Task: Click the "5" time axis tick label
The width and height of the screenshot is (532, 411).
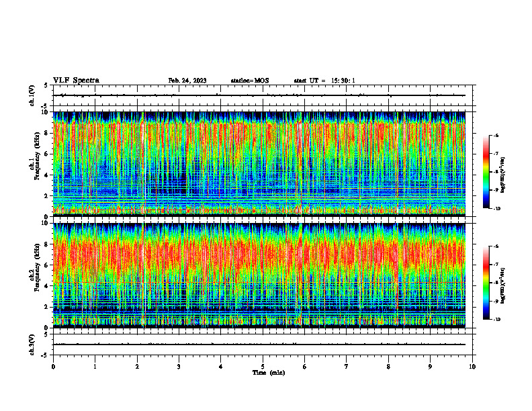Action: 263,367
